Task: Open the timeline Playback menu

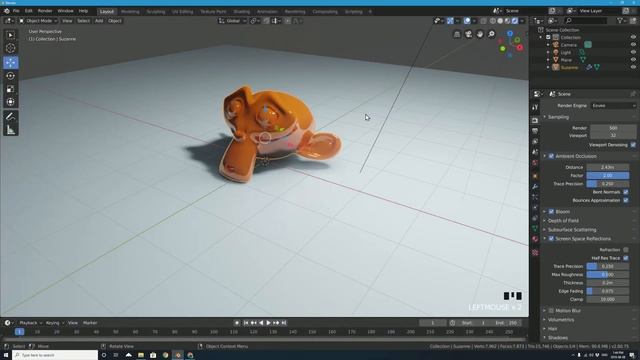Action: (x=30, y=323)
